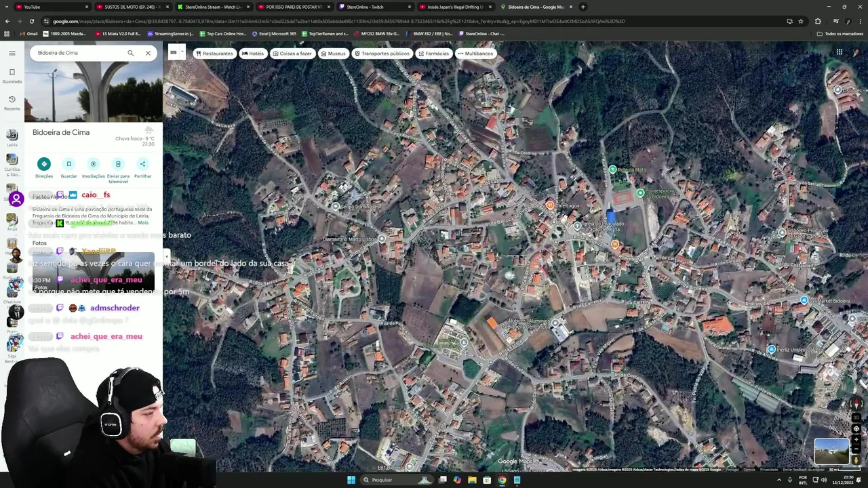
Task: Reload the page
Action: coord(31,21)
